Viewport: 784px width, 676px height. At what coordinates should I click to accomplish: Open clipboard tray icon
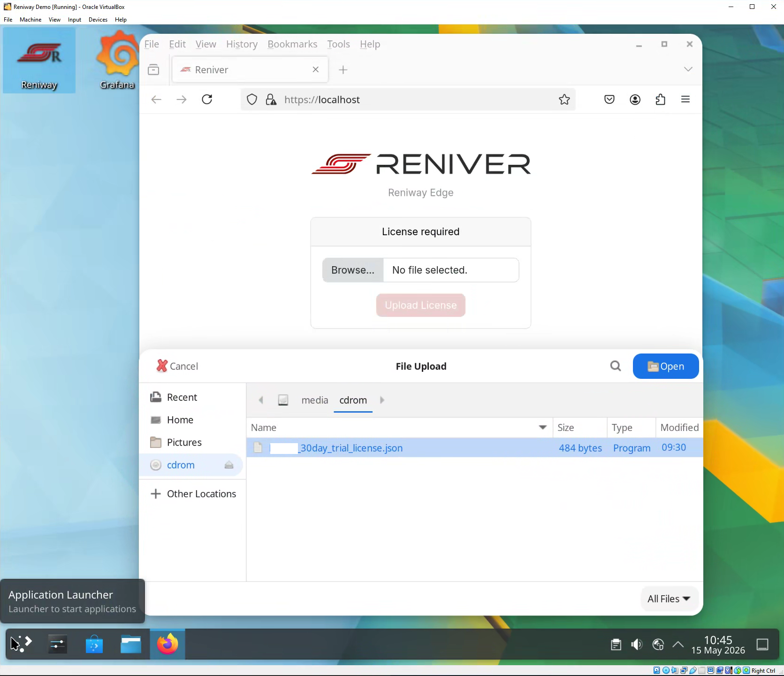[616, 645]
